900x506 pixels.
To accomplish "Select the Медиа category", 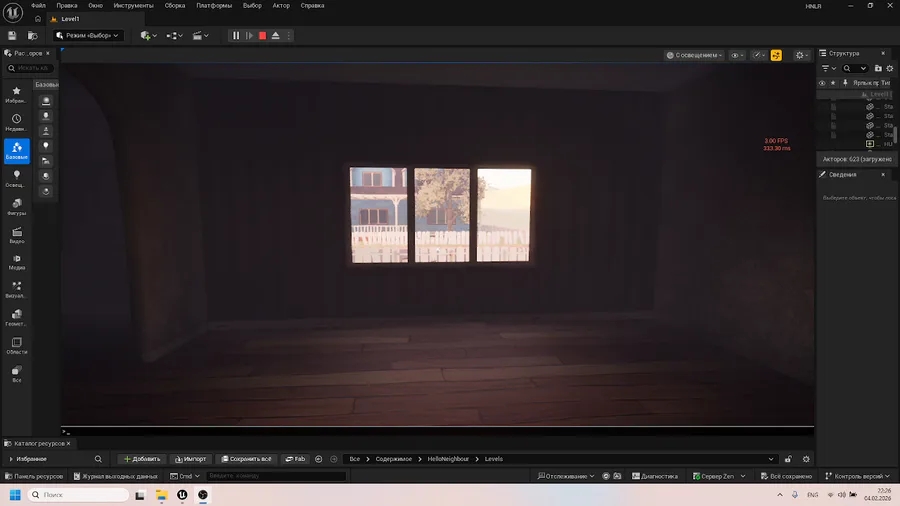I will coord(17,262).
